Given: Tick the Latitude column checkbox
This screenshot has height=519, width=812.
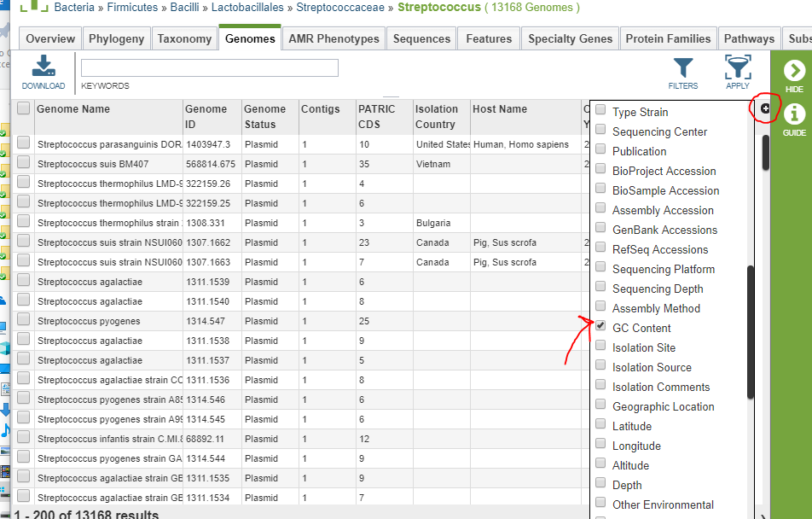Looking at the screenshot, I should click(x=600, y=423).
